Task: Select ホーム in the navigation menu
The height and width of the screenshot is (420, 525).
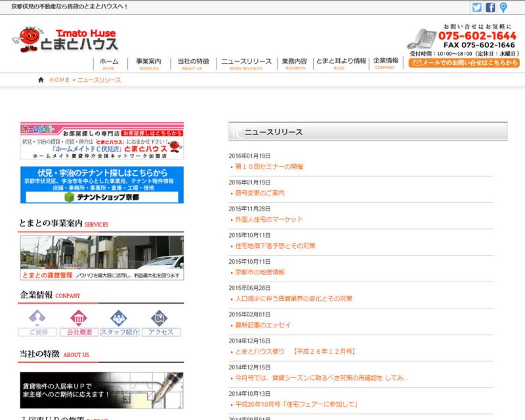Action: [x=109, y=63]
